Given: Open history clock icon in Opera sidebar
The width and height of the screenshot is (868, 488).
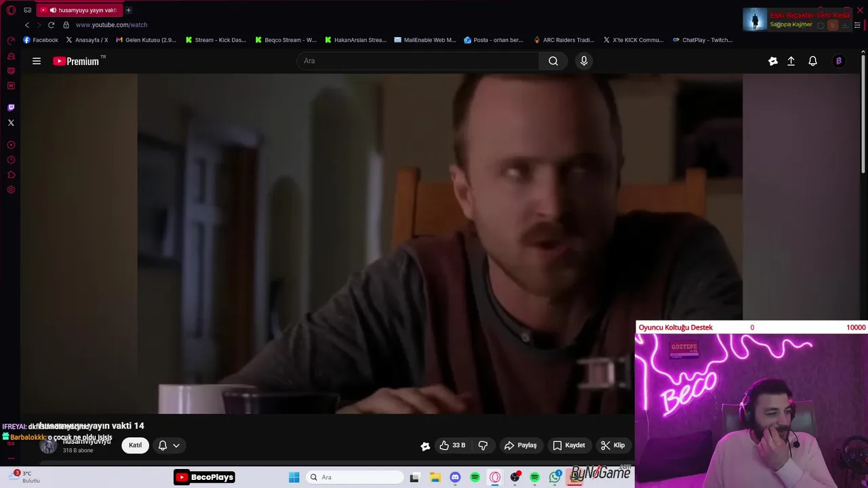Looking at the screenshot, I should click(x=11, y=160).
